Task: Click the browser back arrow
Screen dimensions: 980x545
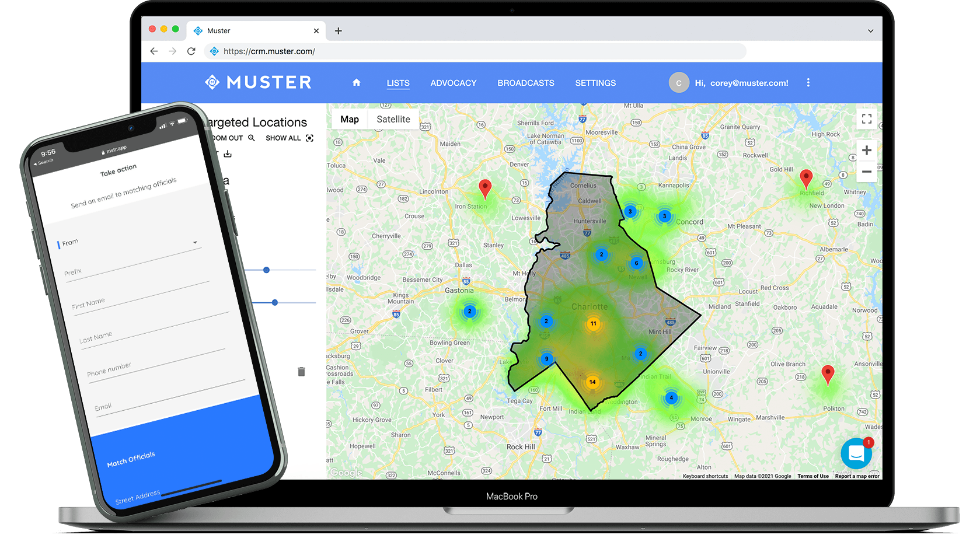Action: pos(154,51)
